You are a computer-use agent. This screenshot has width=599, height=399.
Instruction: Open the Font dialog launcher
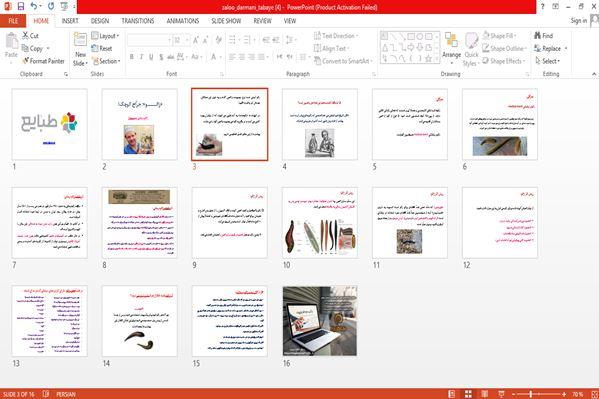point(222,74)
